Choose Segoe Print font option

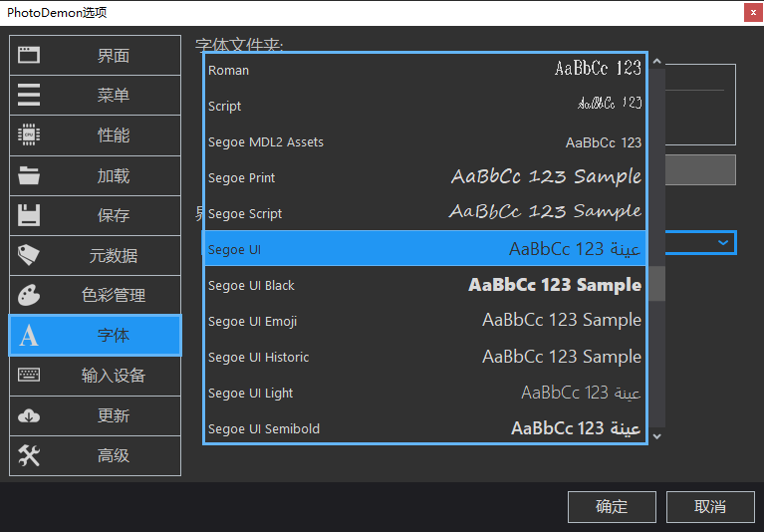[424, 178]
